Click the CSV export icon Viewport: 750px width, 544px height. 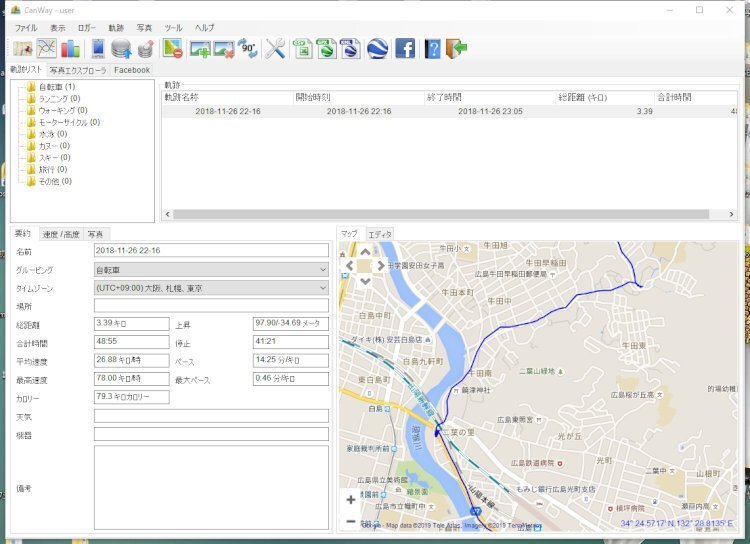tap(303, 48)
